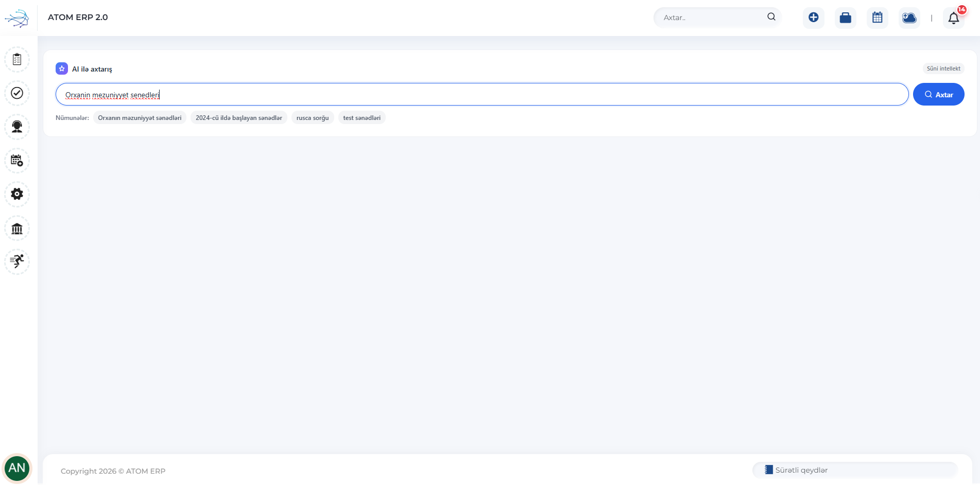
Task: Focus the AI search query input
Action: pos(482,94)
